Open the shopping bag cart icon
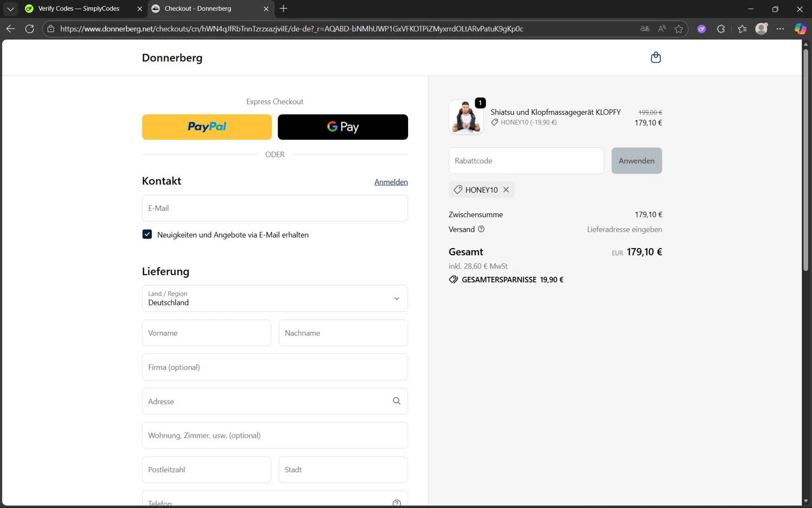Viewport: 812px width, 508px height. pos(656,57)
